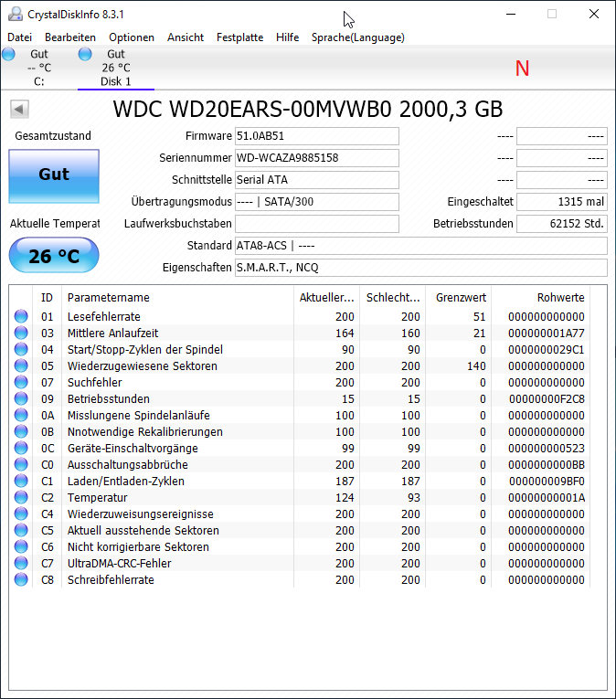The image size is (616, 699).
Task: Open the Festplatte menu
Action: (240, 37)
